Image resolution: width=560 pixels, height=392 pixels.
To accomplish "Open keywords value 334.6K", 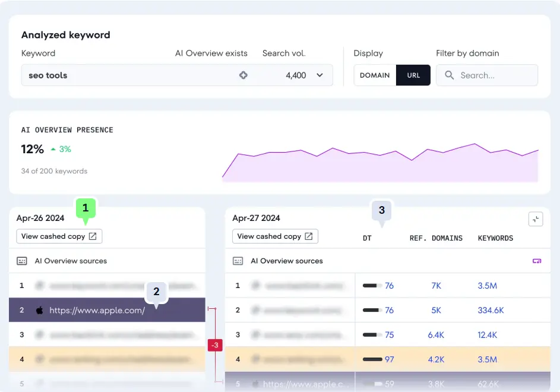I will pos(491,310).
